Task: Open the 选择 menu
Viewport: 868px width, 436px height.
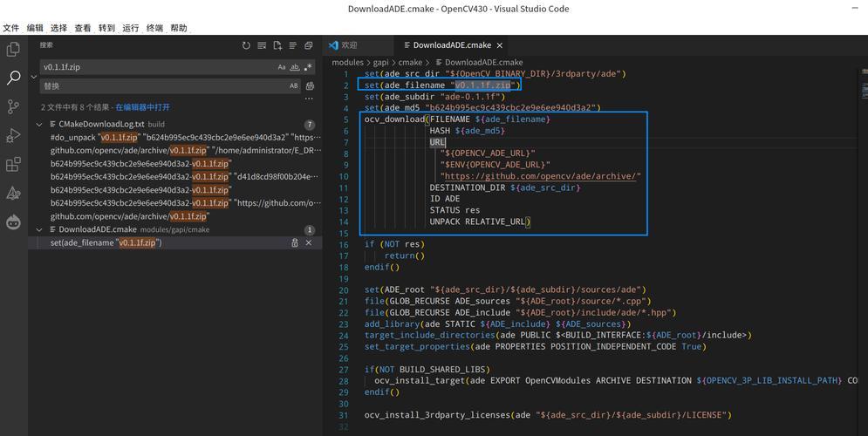Action: (58, 28)
